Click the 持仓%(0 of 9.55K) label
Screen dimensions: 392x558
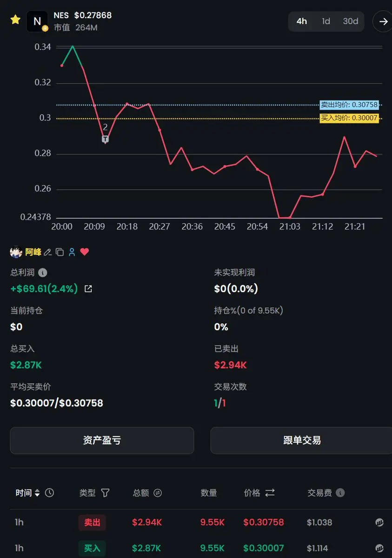pos(249,311)
